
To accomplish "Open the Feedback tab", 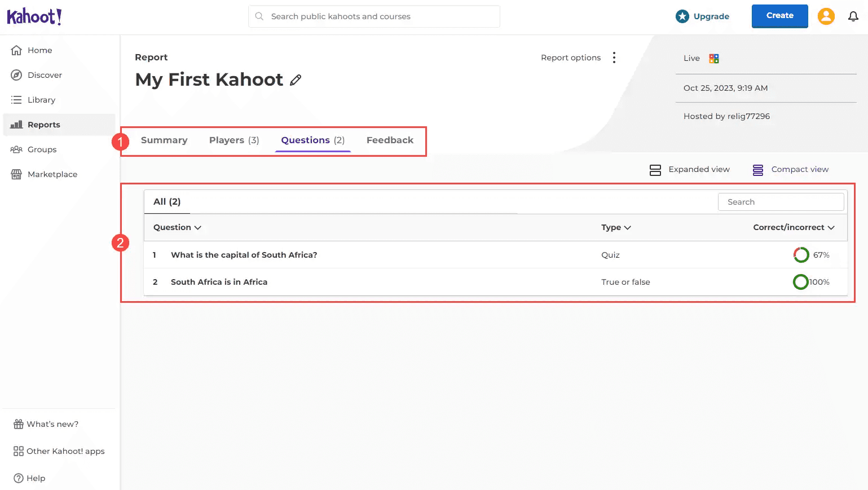I will click(390, 140).
